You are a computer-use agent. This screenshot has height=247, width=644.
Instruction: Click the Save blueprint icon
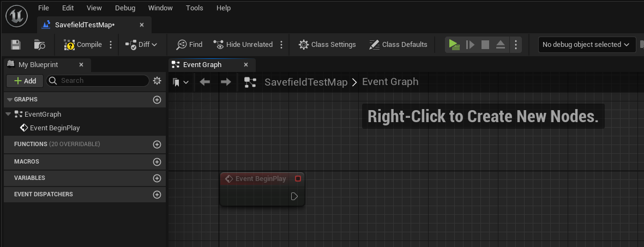click(x=16, y=45)
